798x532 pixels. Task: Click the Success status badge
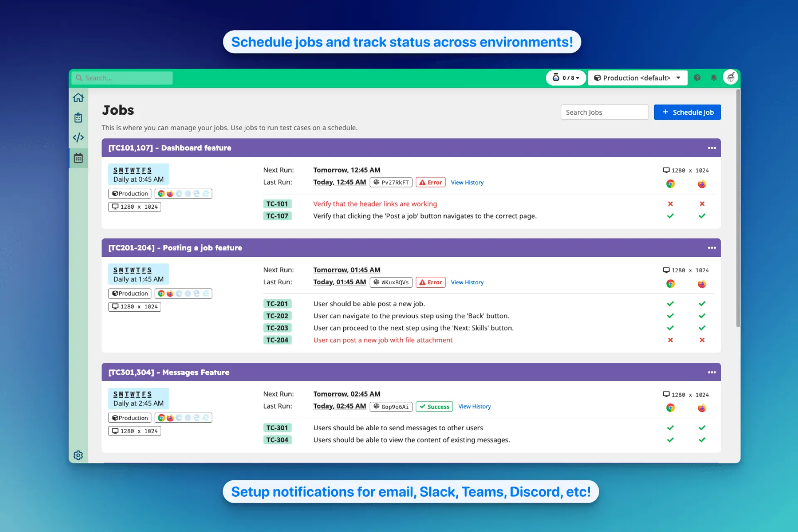coord(434,406)
